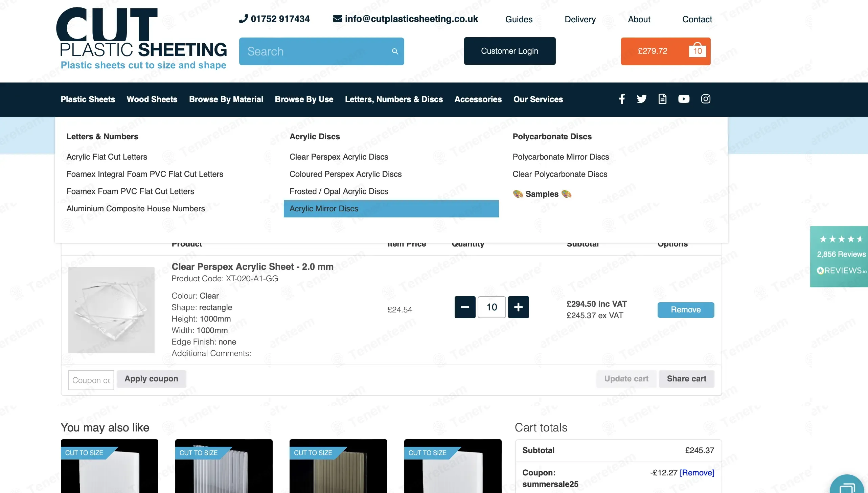
Task: Open the Instagram social icon
Action: click(705, 99)
